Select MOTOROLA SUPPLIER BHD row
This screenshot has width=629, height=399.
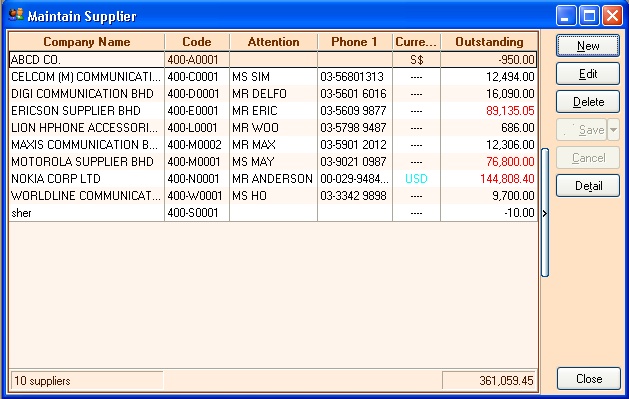[x=273, y=162]
